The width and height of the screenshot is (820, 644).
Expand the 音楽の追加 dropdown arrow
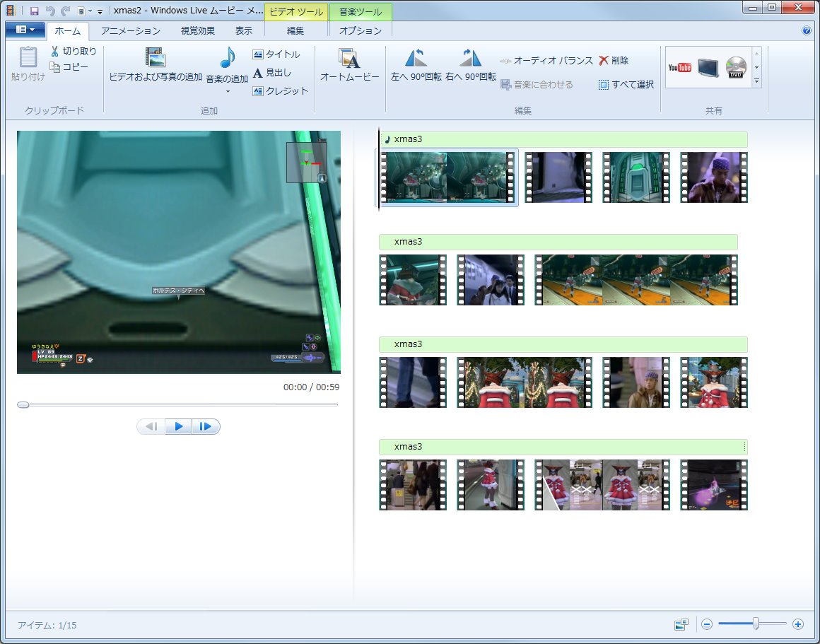click(x=228, y=92)
